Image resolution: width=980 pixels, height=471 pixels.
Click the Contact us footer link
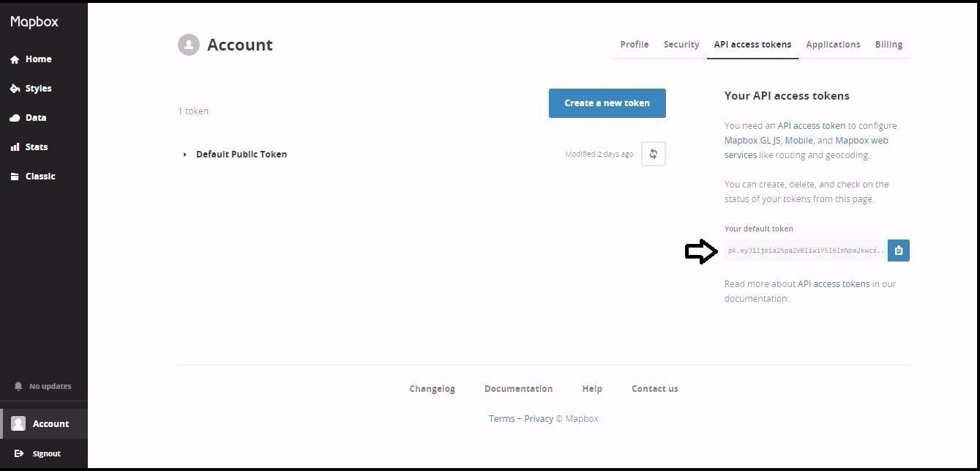pos(655,389)
